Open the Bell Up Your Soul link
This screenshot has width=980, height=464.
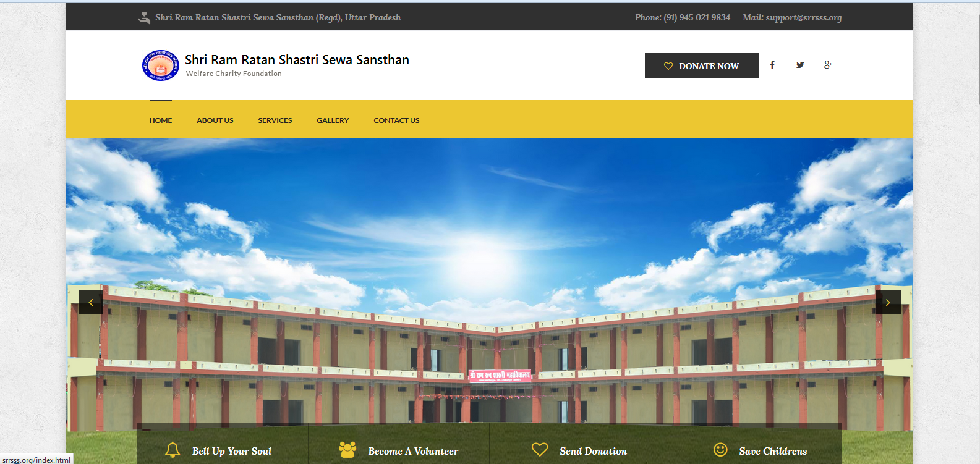click(232, 452)
